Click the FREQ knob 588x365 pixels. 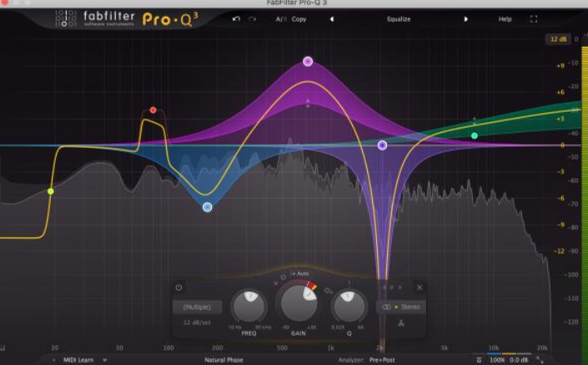point(249,307)
